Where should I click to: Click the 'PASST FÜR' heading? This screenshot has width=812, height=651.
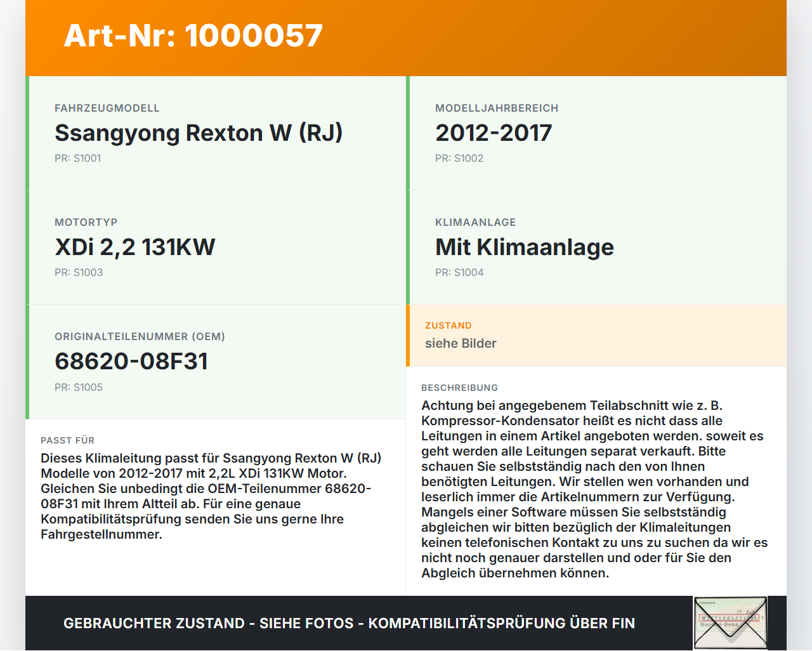click(68, 440)
